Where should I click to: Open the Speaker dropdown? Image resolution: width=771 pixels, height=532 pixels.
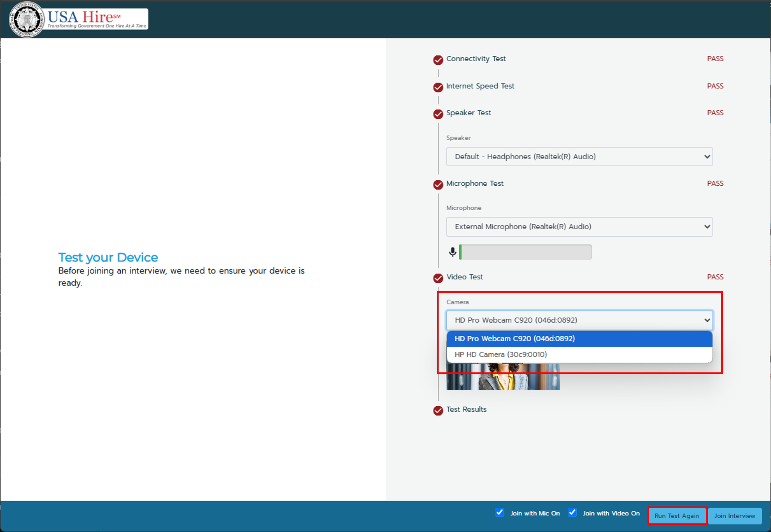tap(580, 157)
